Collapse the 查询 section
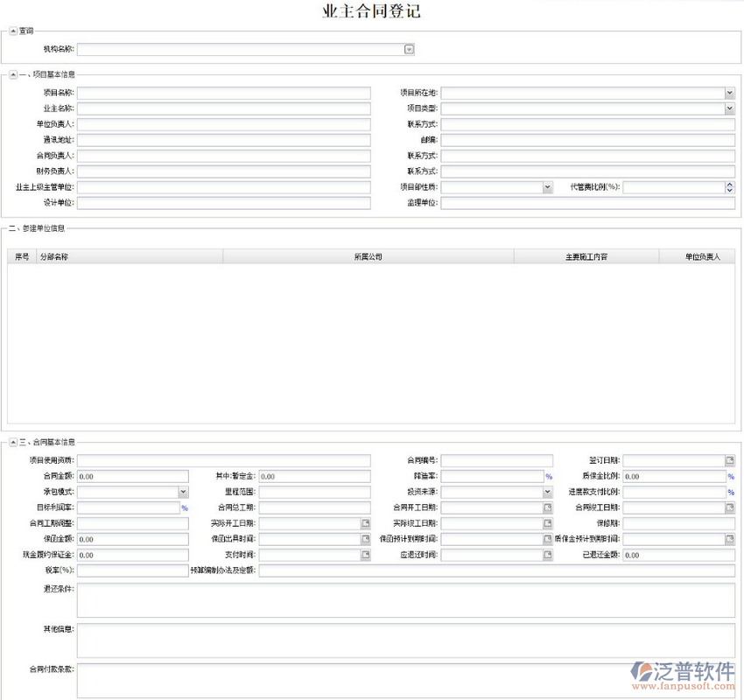744x700 pixels. coord(13,31)
